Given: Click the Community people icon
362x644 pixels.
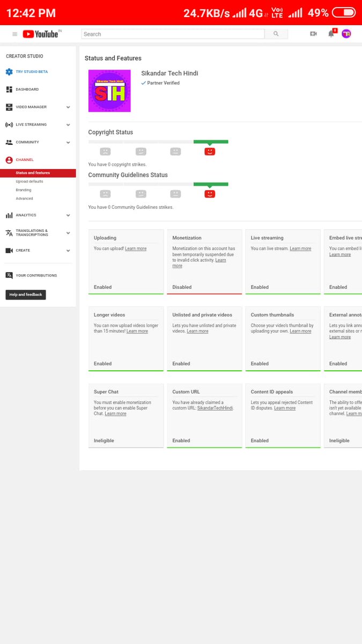Looking at the screenshot, I should tap(9, 142).
